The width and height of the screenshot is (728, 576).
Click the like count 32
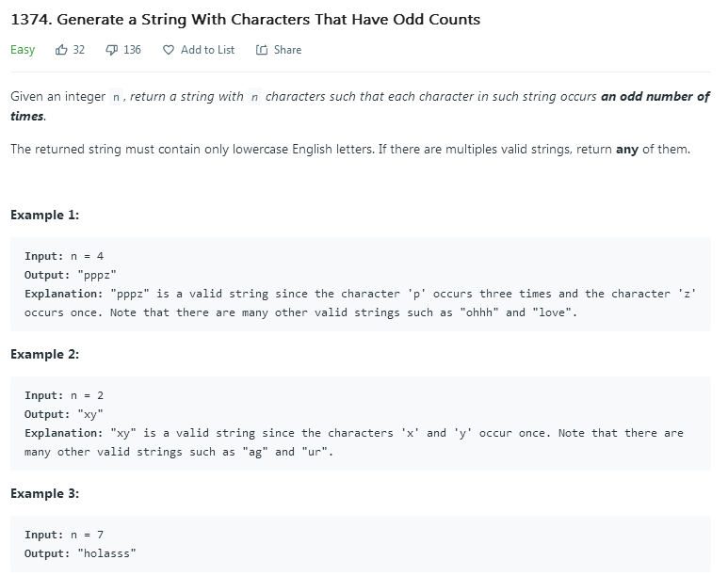pos(79,50)
